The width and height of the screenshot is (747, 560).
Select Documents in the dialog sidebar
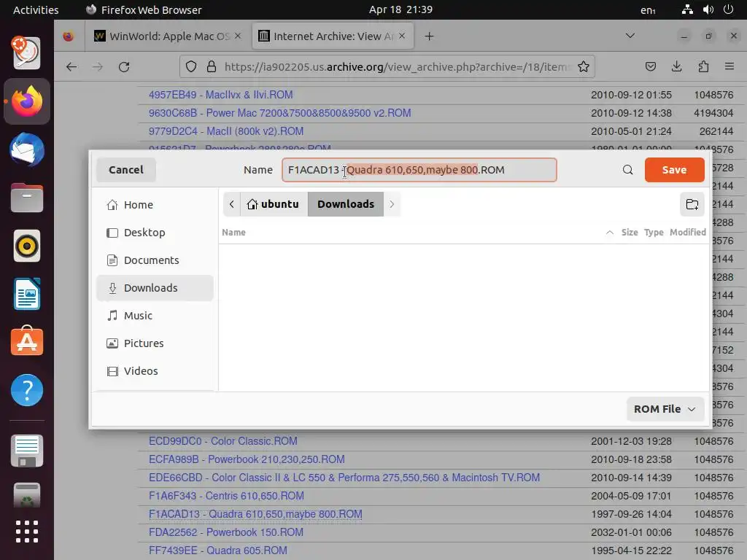click(x=155, y=260)
